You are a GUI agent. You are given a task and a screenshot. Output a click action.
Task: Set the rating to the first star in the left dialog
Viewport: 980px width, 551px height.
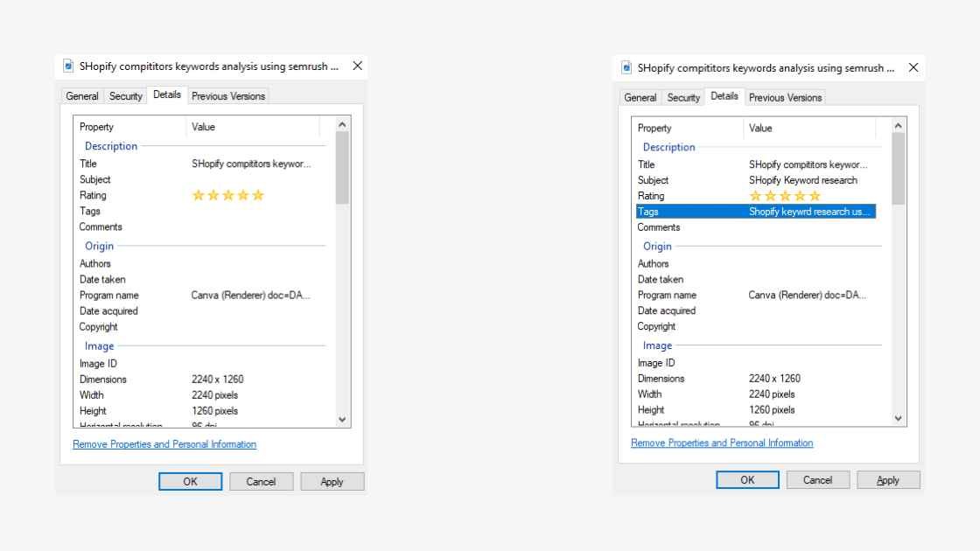198,196
